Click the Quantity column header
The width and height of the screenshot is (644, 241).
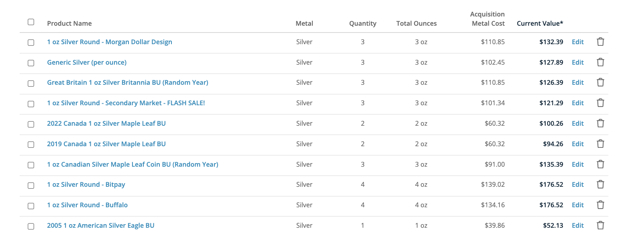(363, 23)
